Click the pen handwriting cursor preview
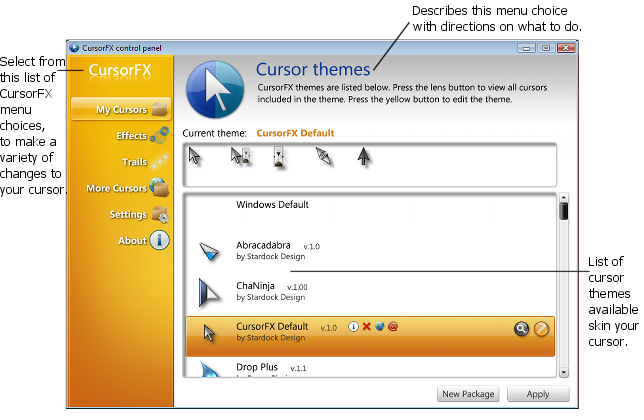The image size is (644, 420). [x=323, y=156]
